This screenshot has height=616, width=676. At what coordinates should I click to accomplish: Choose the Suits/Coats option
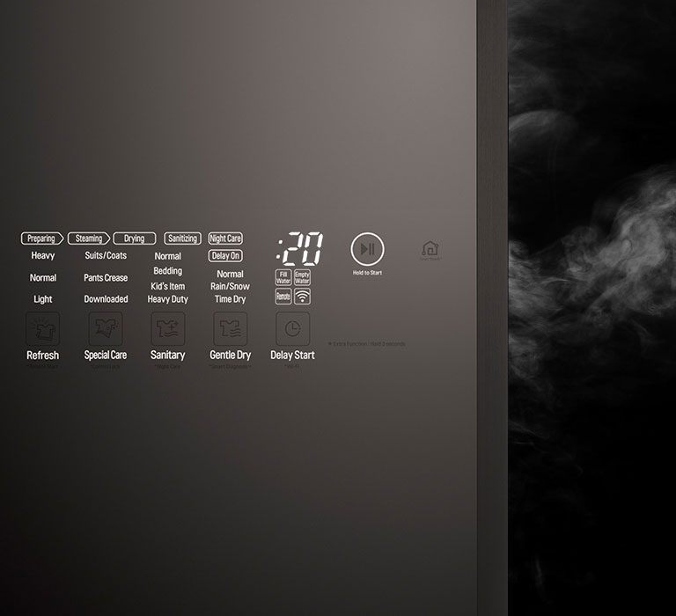click(x=106, y=256)
